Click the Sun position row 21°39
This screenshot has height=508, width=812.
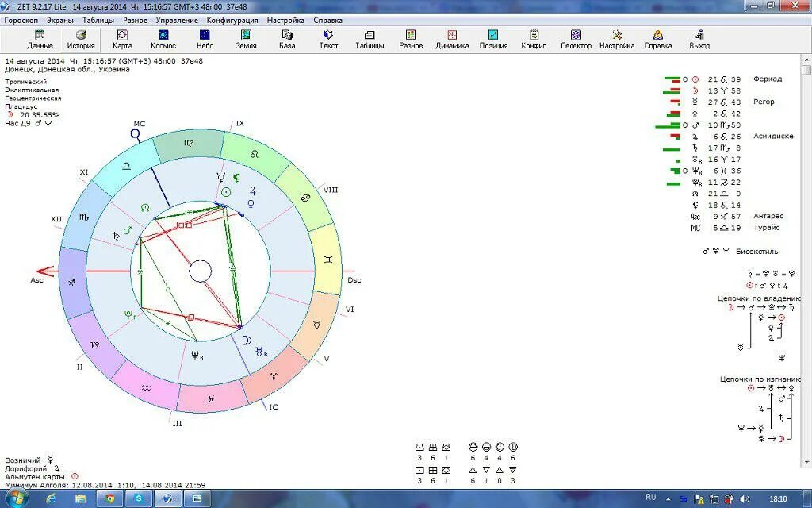(x=723, y=79)
